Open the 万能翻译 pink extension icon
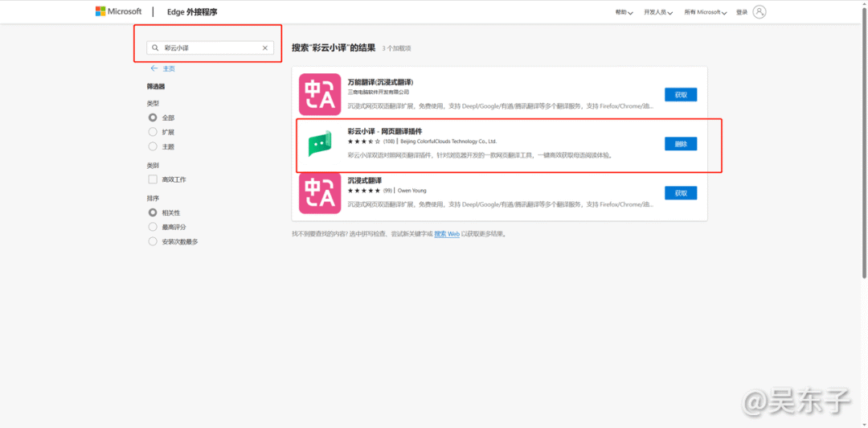Image resolution: width=868 pixels, height=428 pixels. click(x=320, y=94)
